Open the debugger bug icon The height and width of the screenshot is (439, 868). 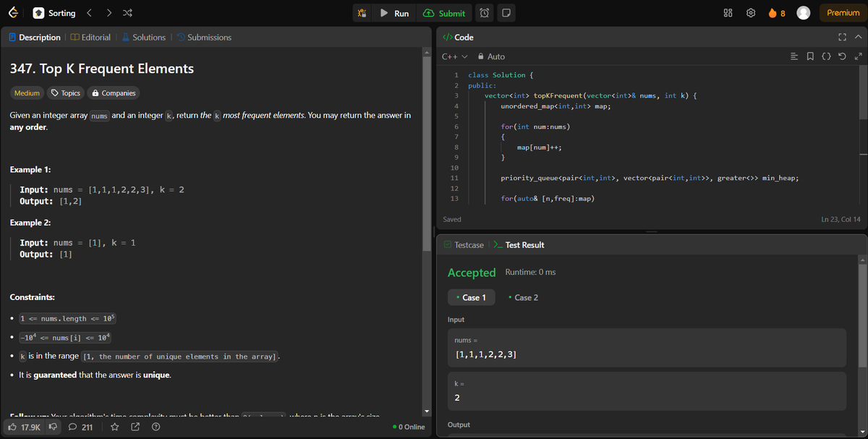362,12
